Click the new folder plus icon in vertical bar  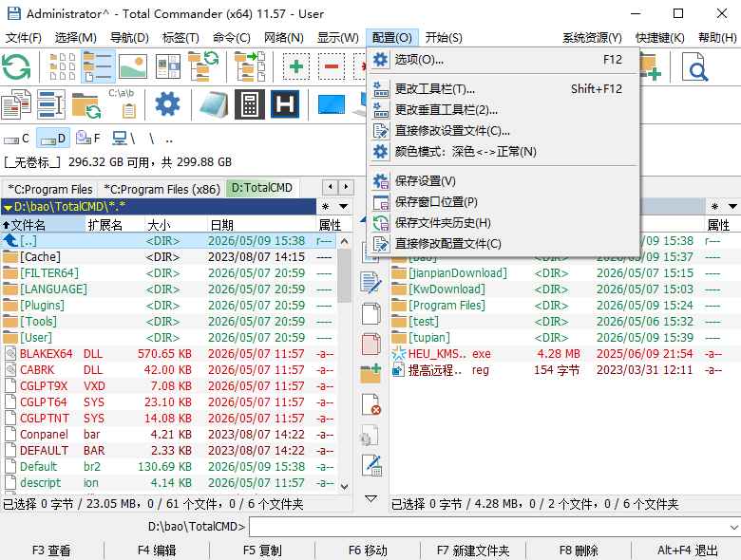click(x=370, y=373)
